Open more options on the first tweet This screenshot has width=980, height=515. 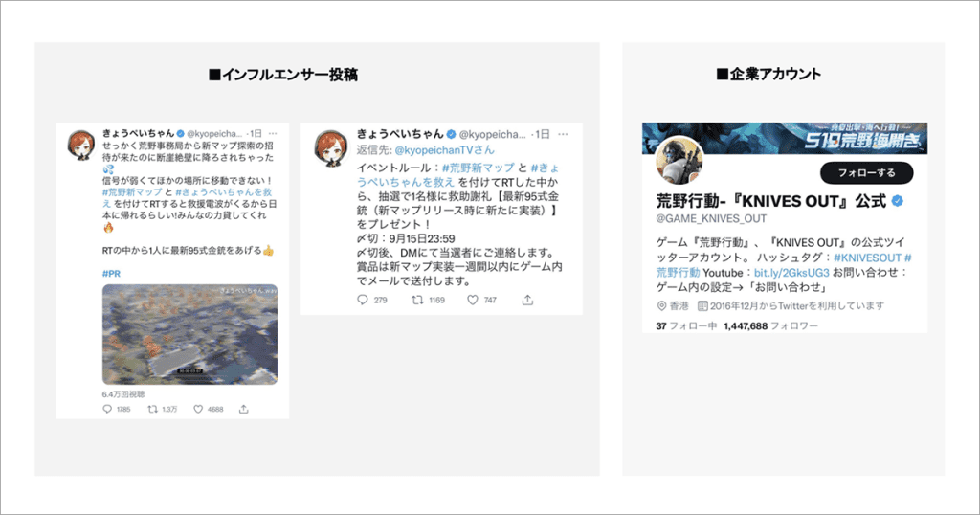[273, 134]
